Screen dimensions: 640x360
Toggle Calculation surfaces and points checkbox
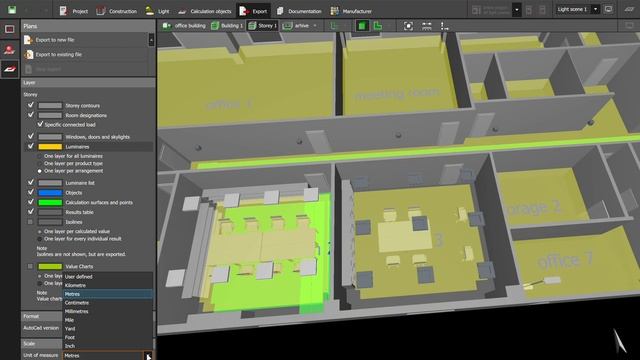(30, 202)
